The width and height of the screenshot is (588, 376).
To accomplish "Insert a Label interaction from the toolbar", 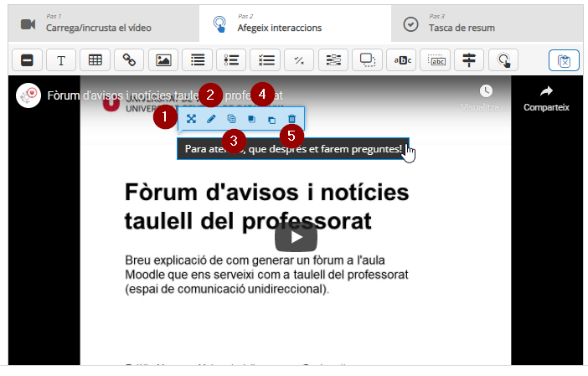I will tap(27, 60).
